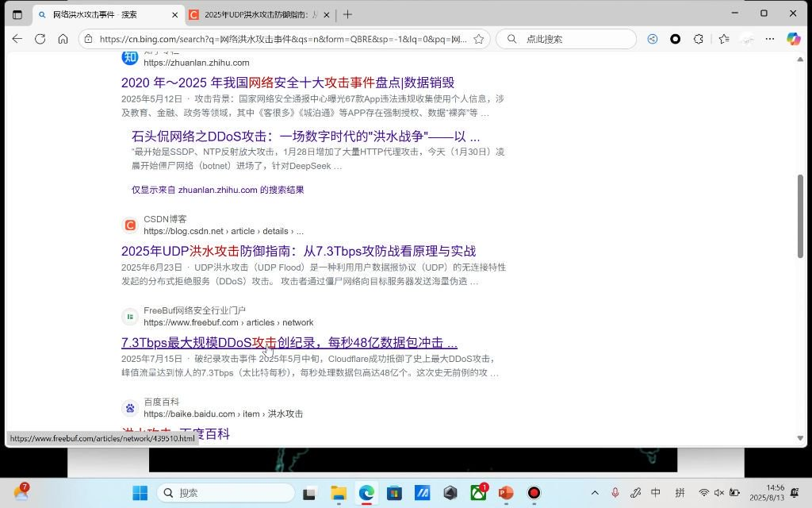Click the CSDN博客 site favicon

[130, 225]
